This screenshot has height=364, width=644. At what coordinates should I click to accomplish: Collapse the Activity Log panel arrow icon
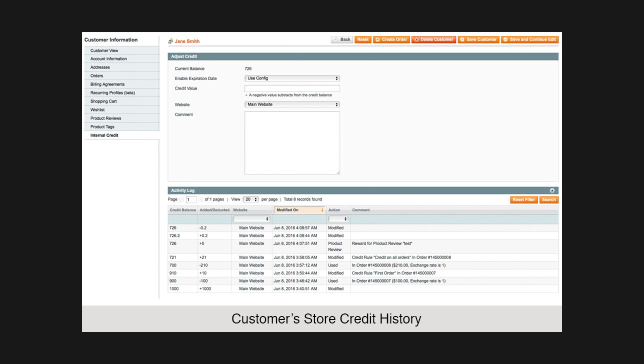coord(552,190)
